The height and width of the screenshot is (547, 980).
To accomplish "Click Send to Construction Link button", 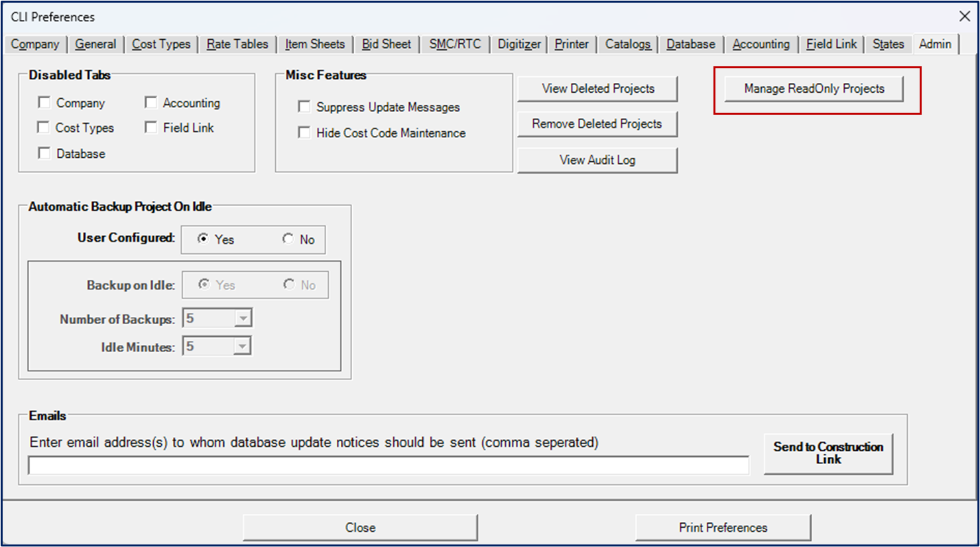I will (828, 454).
